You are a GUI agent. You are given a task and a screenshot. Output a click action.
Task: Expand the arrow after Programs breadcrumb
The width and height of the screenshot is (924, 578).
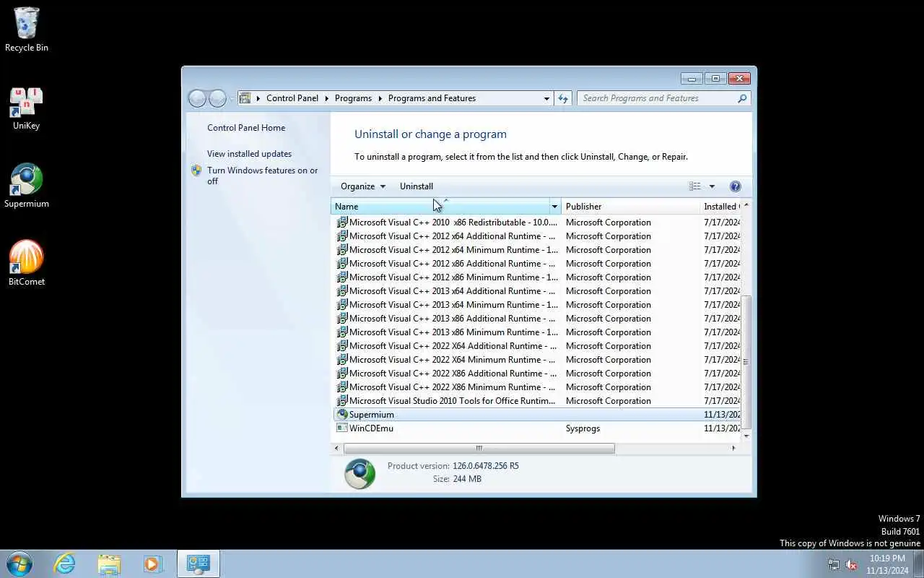(x=380, y=98)
